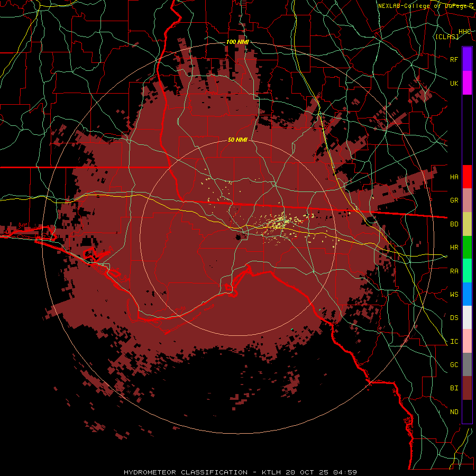
Task: Click the IC legend label
Action: 454,342
